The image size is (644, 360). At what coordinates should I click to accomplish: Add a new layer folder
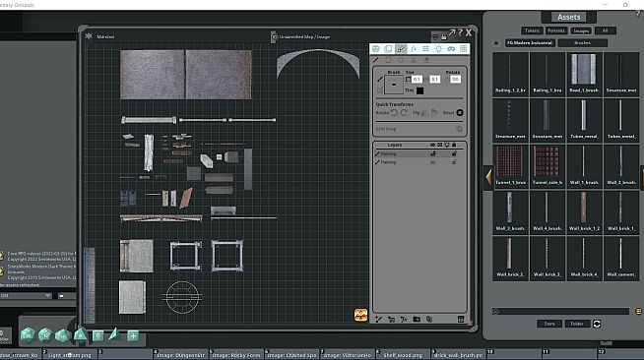[417, 319]
